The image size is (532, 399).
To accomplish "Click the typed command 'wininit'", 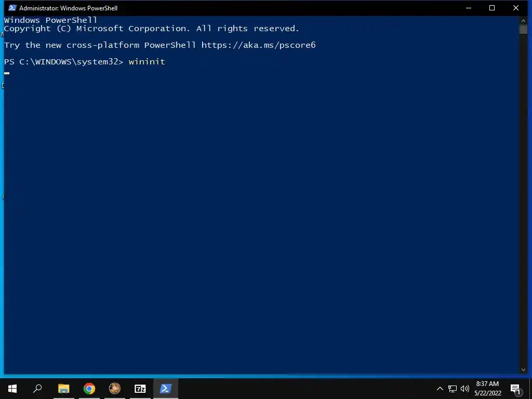I will click(147, 62).
